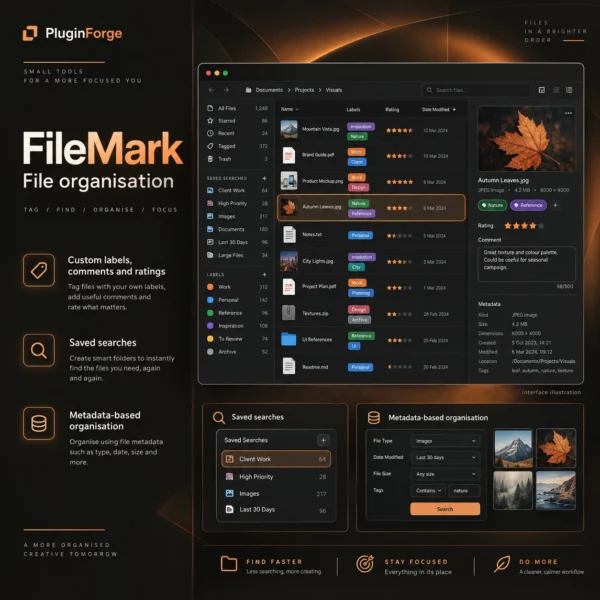Add a new label in sidebar
Image resolution: width=600 pixels, height=600 pixels.
pyautogui.click(x=264, y=275)
